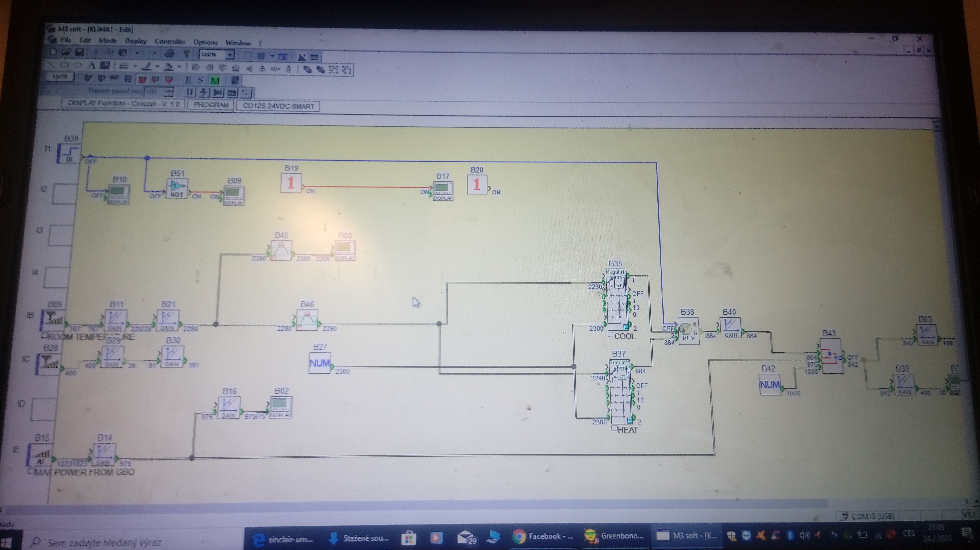Select the ellipse drawing tool
This screenshot has width=980, height=550.
(78, 65)
